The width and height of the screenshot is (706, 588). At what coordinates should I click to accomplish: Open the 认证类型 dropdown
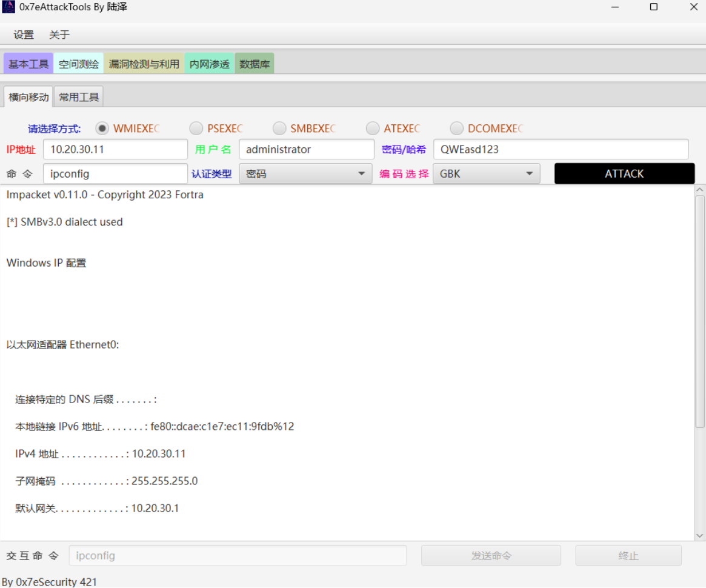[x=305, y=174]
